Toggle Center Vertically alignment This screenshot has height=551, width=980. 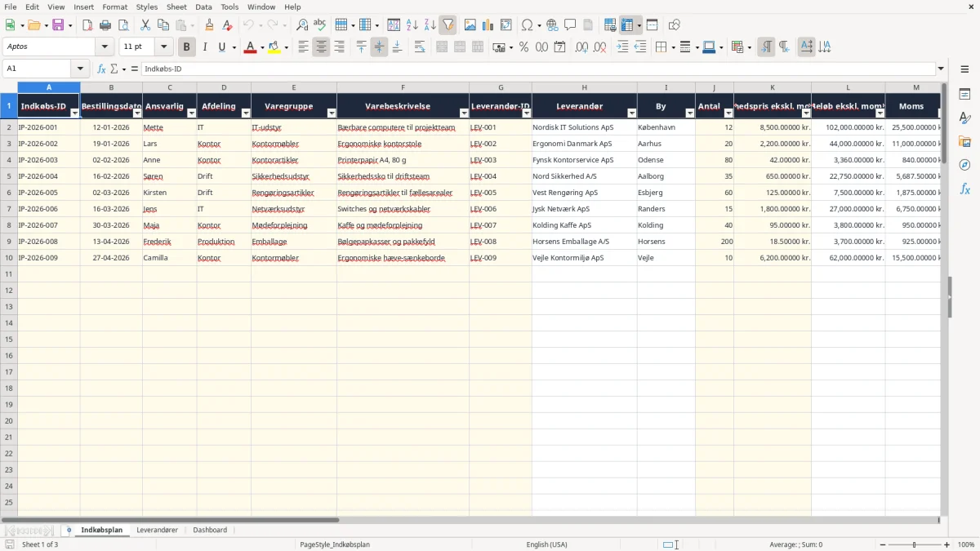click(x=379, y=47)
